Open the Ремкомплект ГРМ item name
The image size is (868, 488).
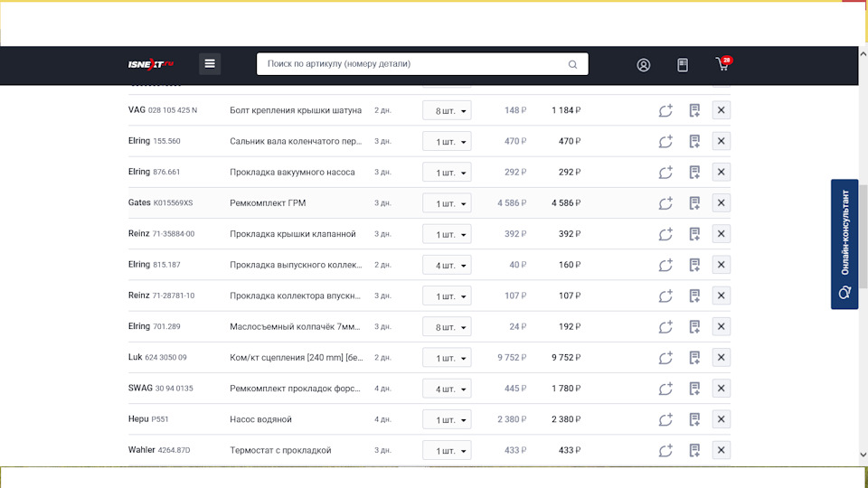click(x=268, y=203)
